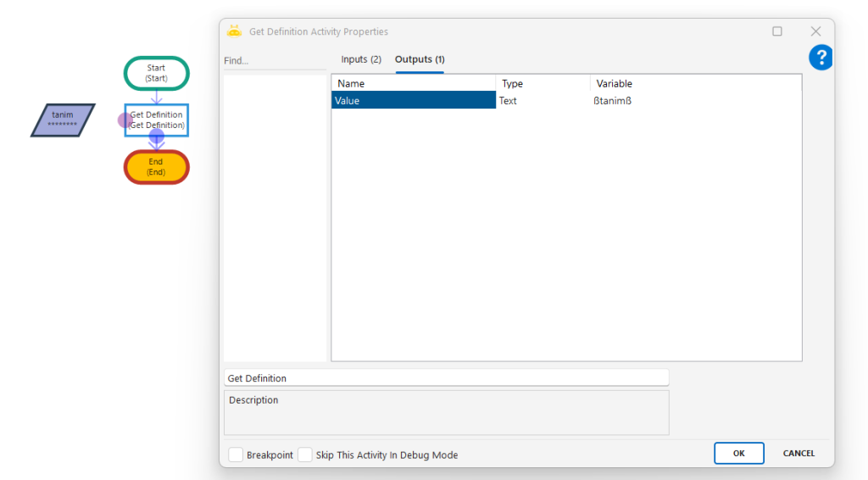868x480 pixels.
Task: Click inside the Description text box
Action: point(446,413)
